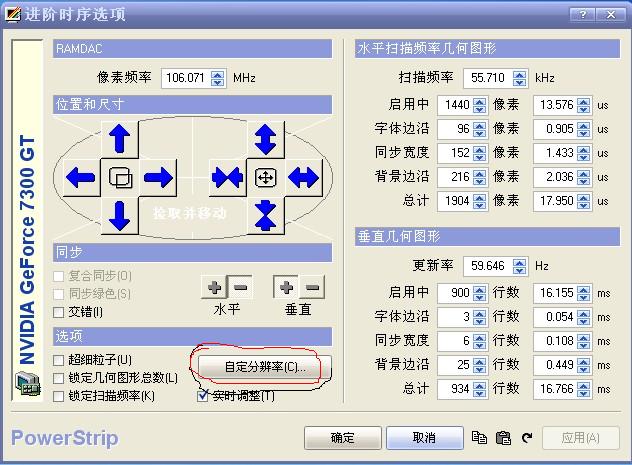Paste timings from clipboard icon
This screenshot has width=632, height=465.
click(503, 438)
